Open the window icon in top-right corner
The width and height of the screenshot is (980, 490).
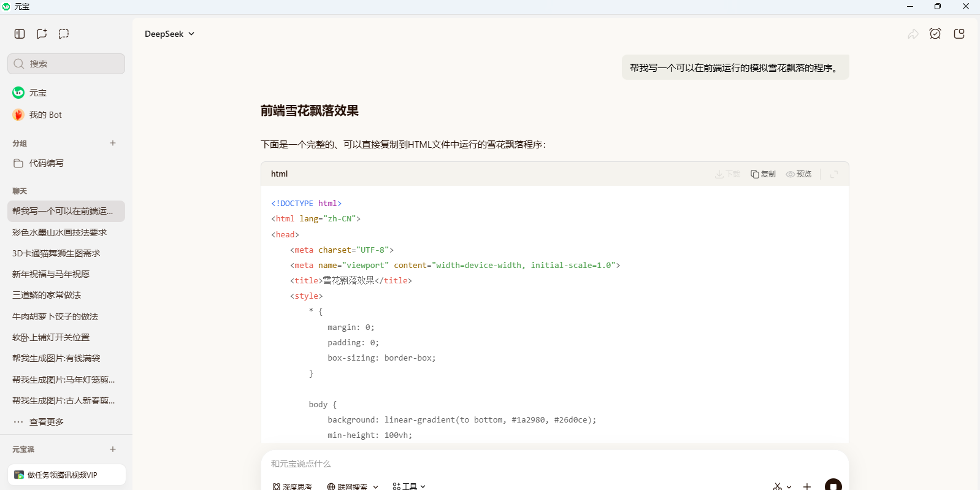click(959, 34)
